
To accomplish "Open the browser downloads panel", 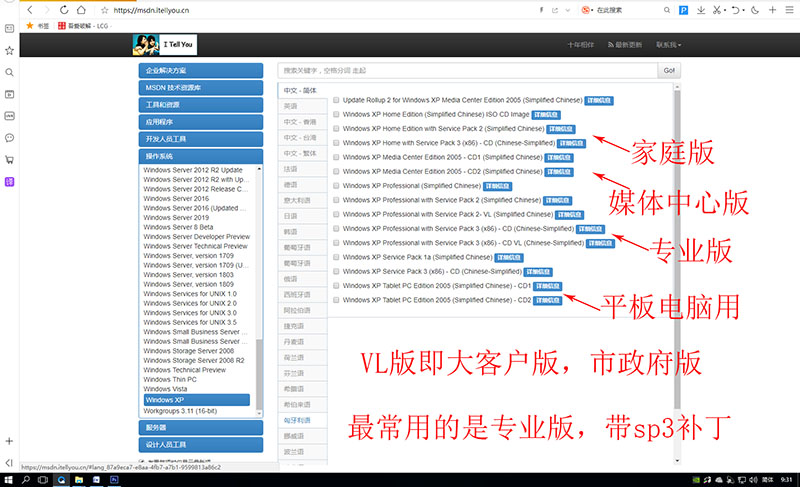I will pyautogui.click(x=701, y=10).
